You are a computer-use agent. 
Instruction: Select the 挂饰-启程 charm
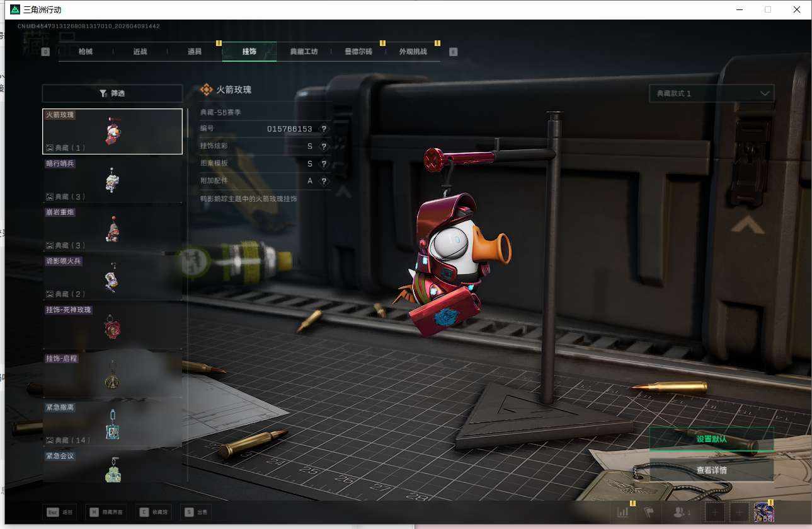click(x=112, y=375)
